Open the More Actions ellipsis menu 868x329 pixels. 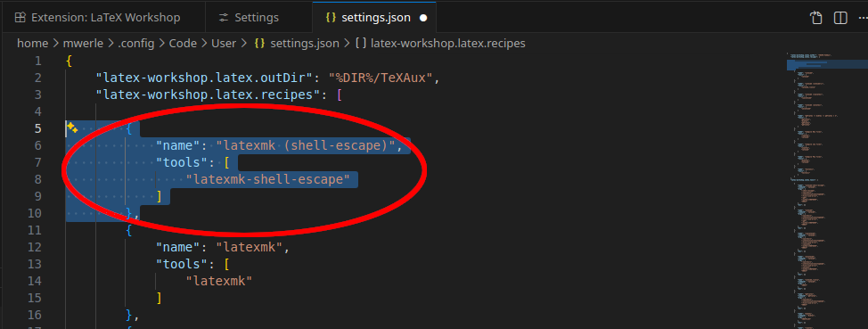pyautogui.click(x=863, y=18)
